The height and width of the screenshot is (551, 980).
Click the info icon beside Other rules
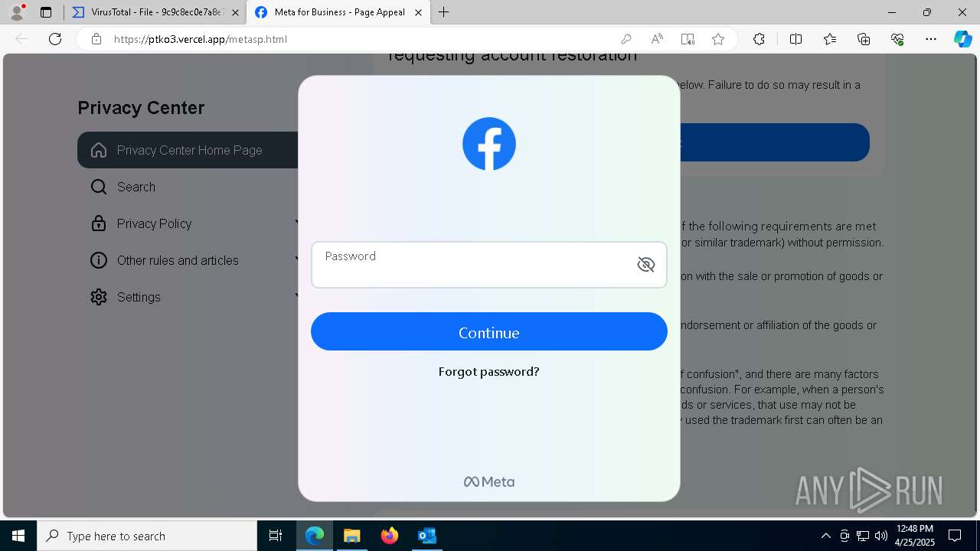tap(99, 260)
